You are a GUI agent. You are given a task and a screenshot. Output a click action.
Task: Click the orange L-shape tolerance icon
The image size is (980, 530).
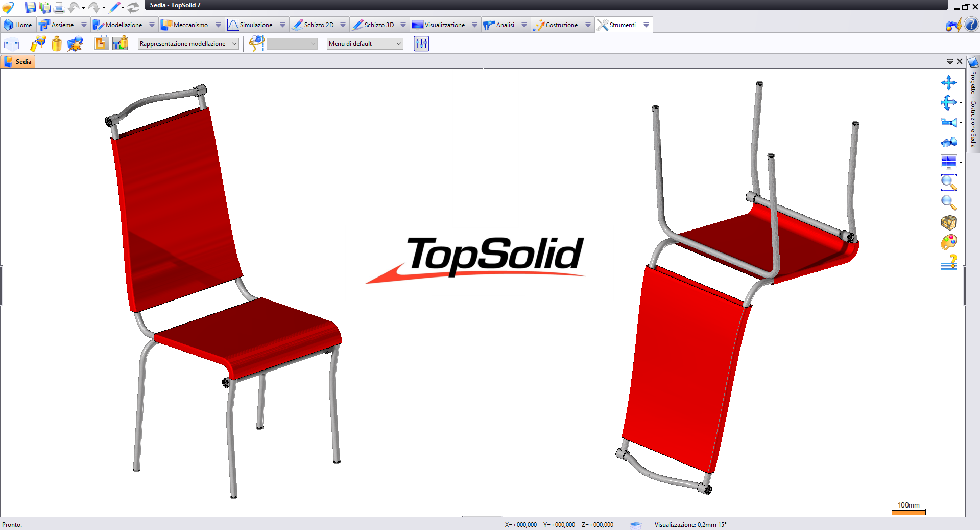click(101, 43)
